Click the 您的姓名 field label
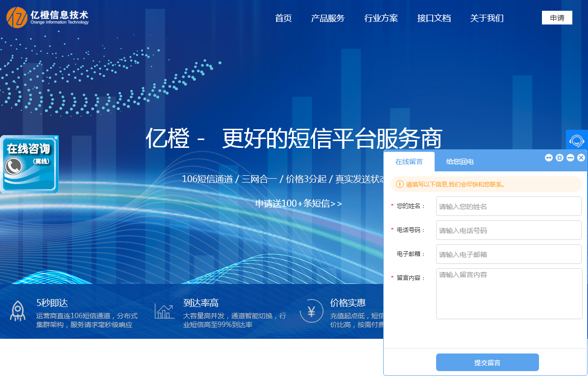 411,206
